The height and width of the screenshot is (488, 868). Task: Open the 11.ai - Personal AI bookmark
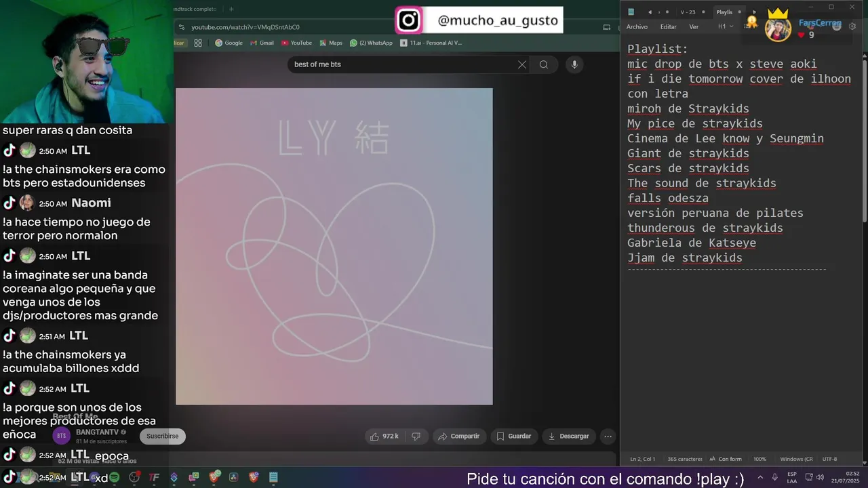coord(431,43)
